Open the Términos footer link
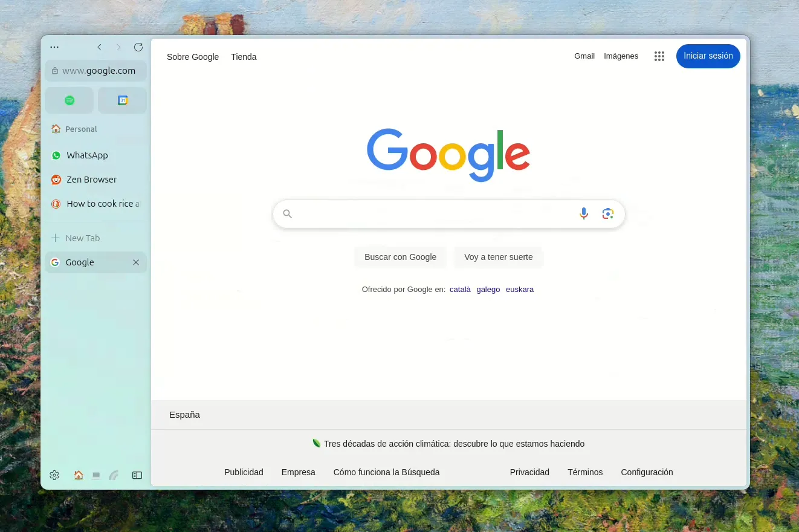Image resolution: width=799 pixels, height=532 pixels. [585, 472]
